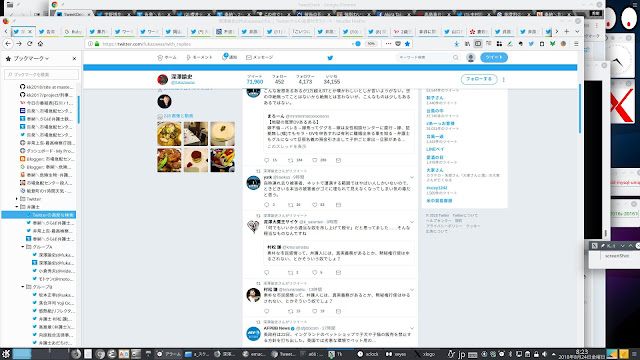Screen dimensions: 640x360
Task: Open the colorful salad photo thumbnail
Action: point(222,160)
